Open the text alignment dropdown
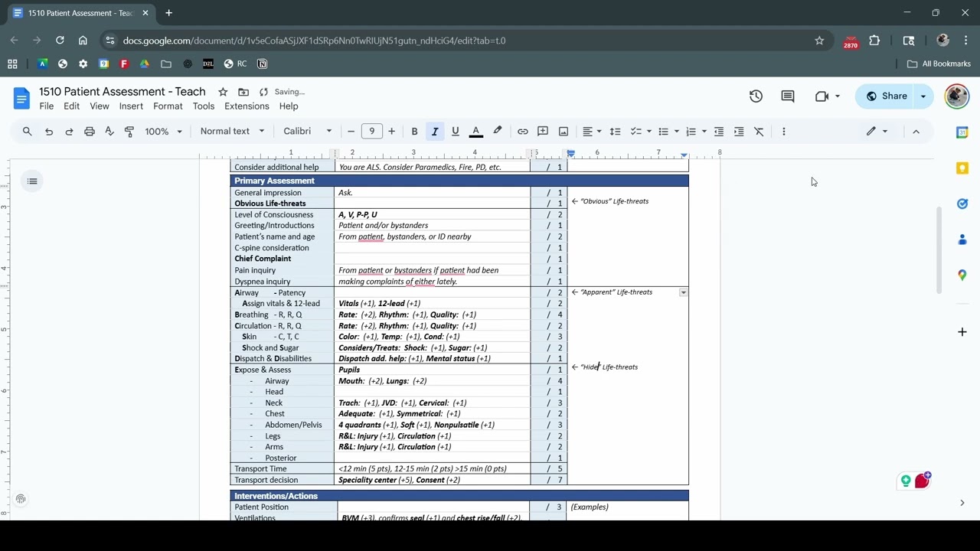The width and height of the screenshot is (980, 551). pos(592,132)
